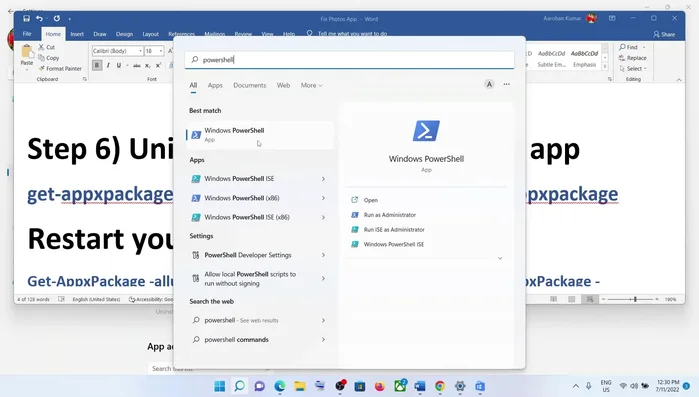Toggle Italic formatting in Word
This screenshot has height=397, width=699.
point(108,65)
